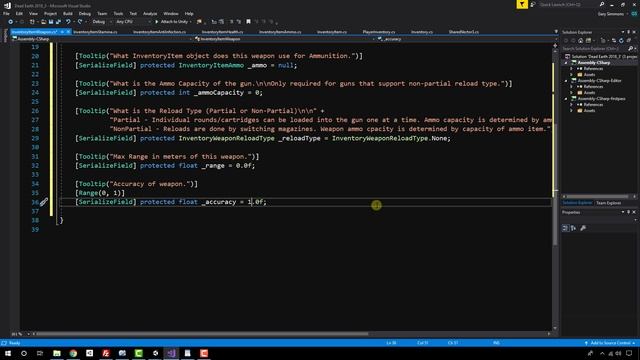Open the Build menu
The image size is (640, 360).
68,13
